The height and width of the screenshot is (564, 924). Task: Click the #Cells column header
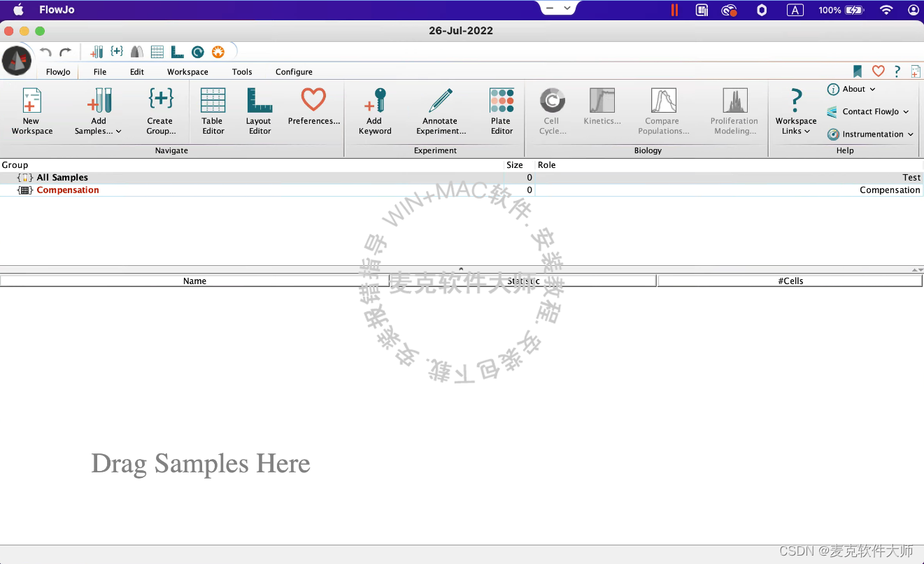pyautogui.click(x=790, y=281)
